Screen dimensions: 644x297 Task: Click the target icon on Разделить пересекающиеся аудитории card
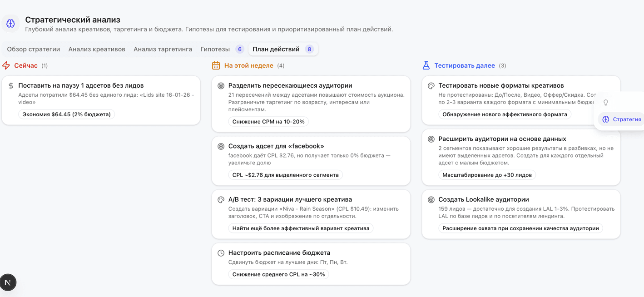[x=221, y=85]
